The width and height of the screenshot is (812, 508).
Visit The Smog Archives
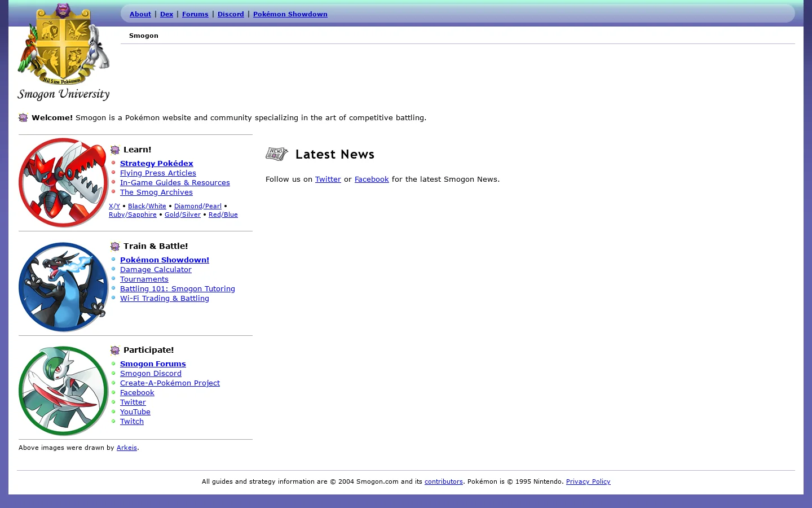click(x=156, y=192)
